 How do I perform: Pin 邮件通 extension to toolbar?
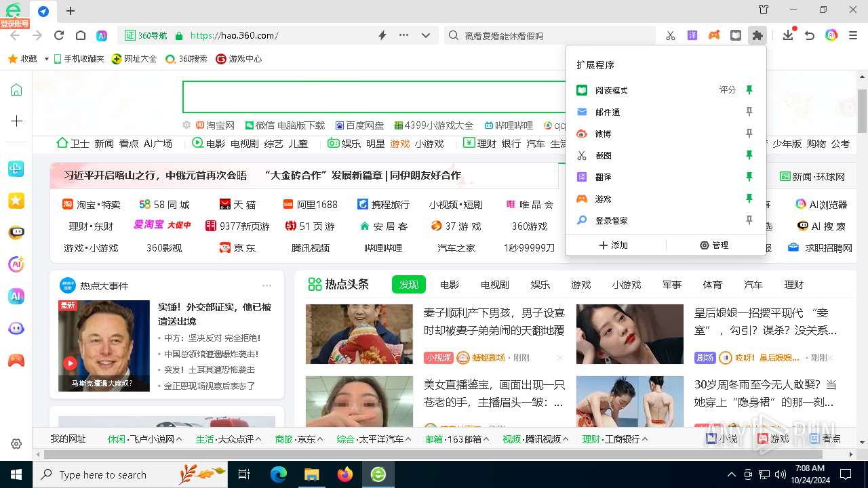click(x=749, y=112)
